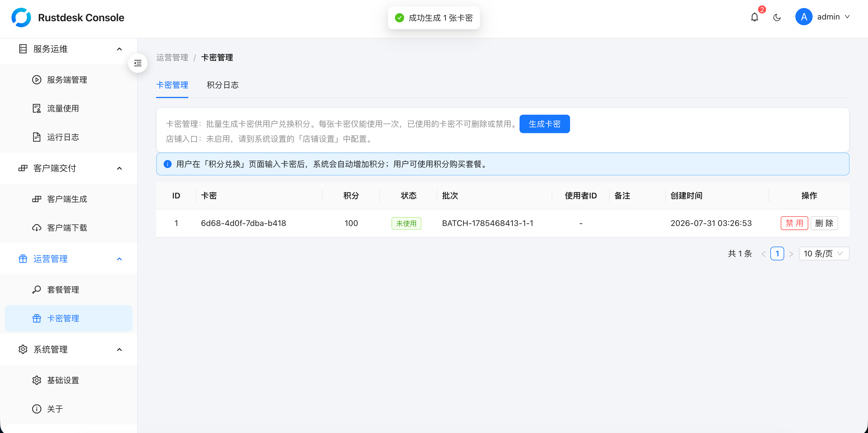
Task: Click the 运行日志 document icon
Action: tap(36, 137)
